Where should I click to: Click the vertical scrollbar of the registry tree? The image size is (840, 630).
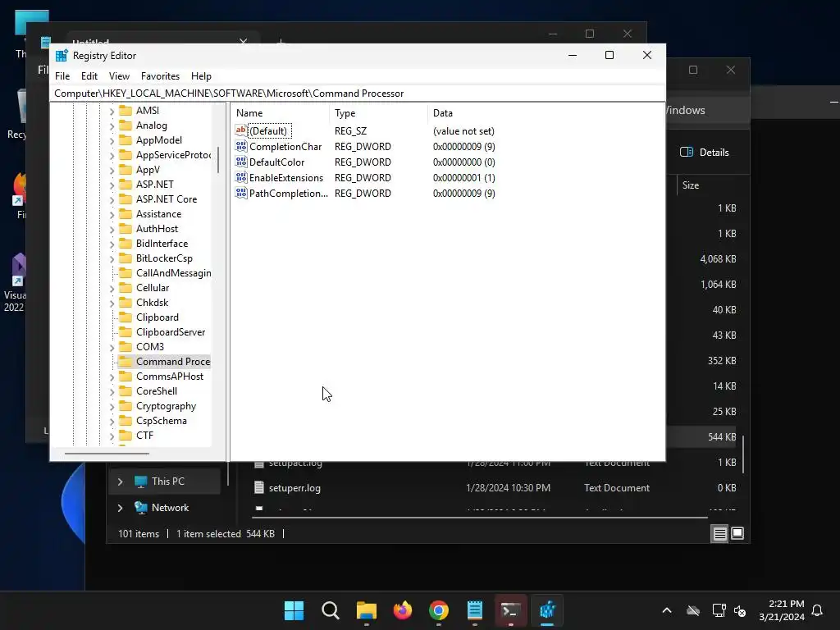[218, 160]
